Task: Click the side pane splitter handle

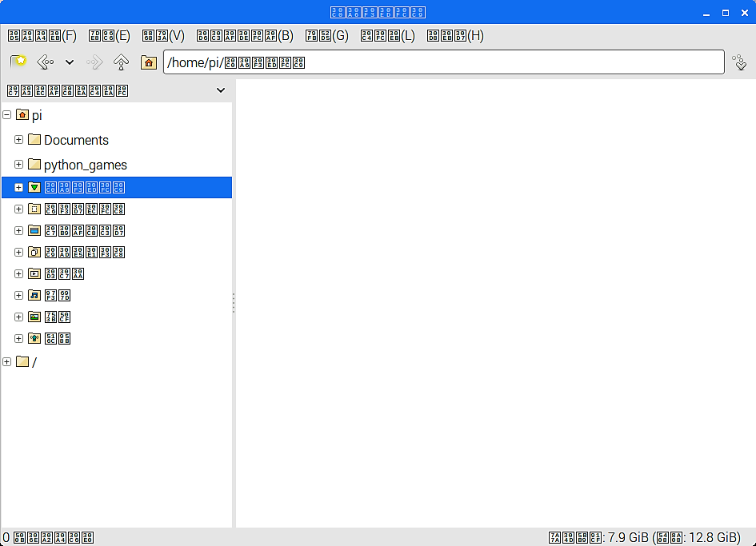Action: point(234,303)
